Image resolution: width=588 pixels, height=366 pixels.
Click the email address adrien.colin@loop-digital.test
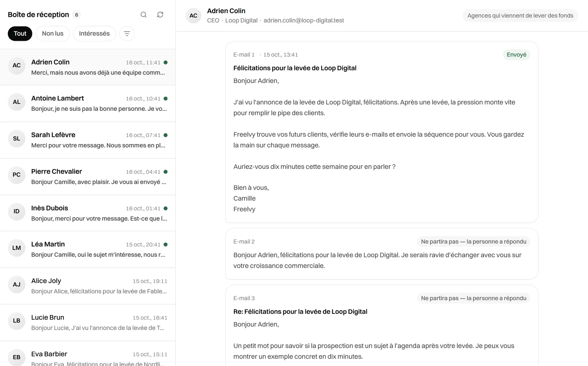(x=303, y=20)
